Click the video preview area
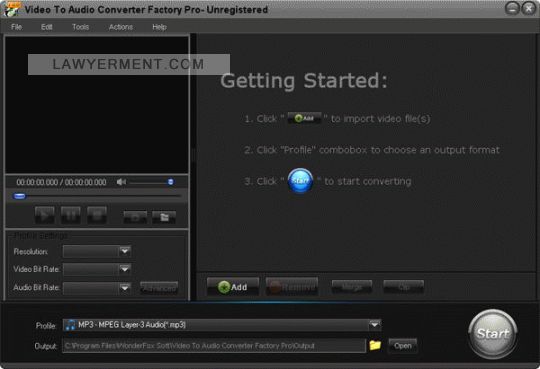This screenshot has height=369, width=540. pyautogui.click(x=96, y=105)
